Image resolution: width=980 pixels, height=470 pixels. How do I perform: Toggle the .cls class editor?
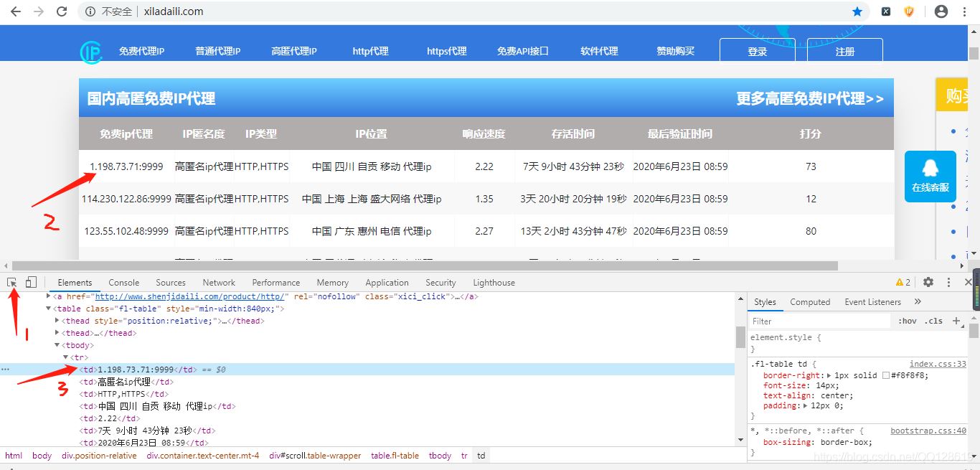coord(933,321)
